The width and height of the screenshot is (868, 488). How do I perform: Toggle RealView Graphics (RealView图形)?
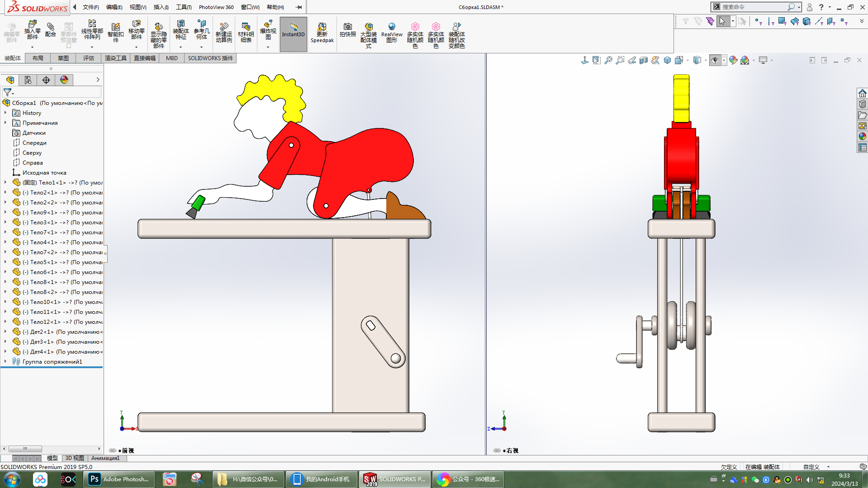point(392,33)
